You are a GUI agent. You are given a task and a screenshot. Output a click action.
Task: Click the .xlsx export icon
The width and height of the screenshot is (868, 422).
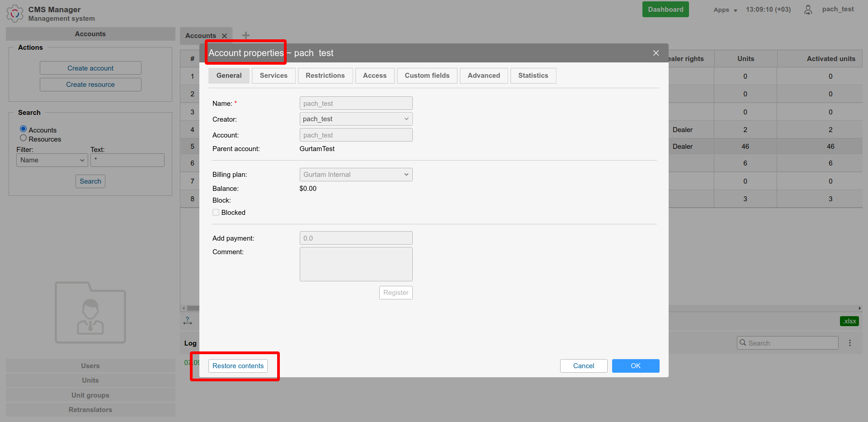[849, 321]
